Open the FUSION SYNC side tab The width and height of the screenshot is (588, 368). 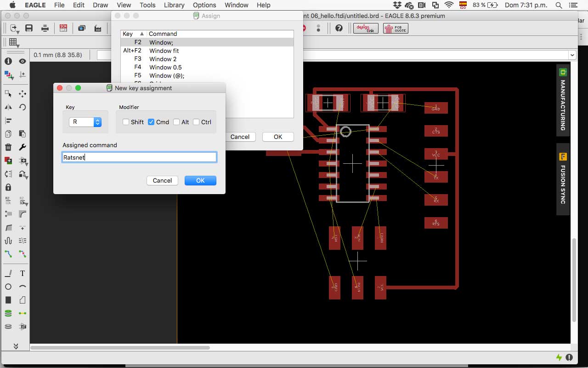tap(563, 179)
